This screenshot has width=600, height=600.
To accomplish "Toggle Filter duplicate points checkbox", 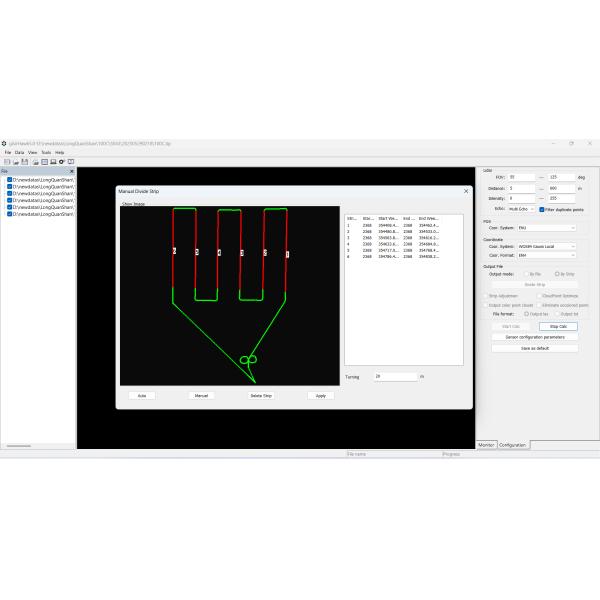I will point(541,209).
